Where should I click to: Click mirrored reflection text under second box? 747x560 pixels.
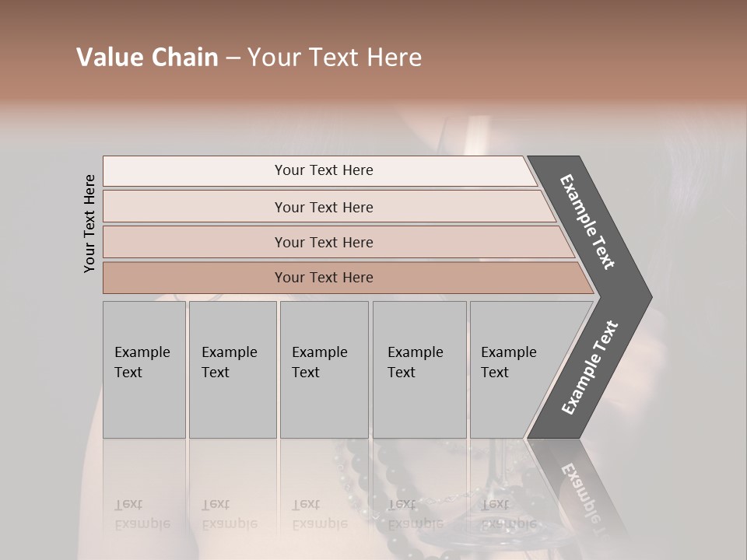click(229, 514)
